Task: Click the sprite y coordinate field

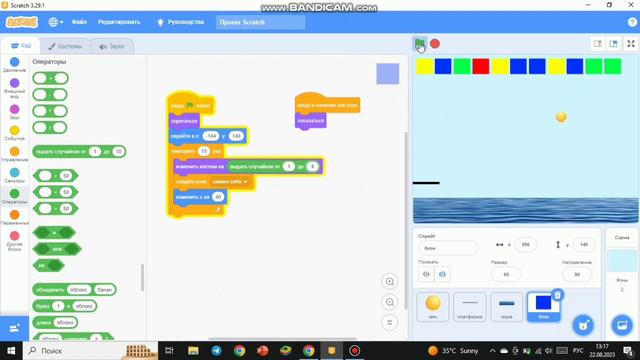Action: [x=584, y=244]
